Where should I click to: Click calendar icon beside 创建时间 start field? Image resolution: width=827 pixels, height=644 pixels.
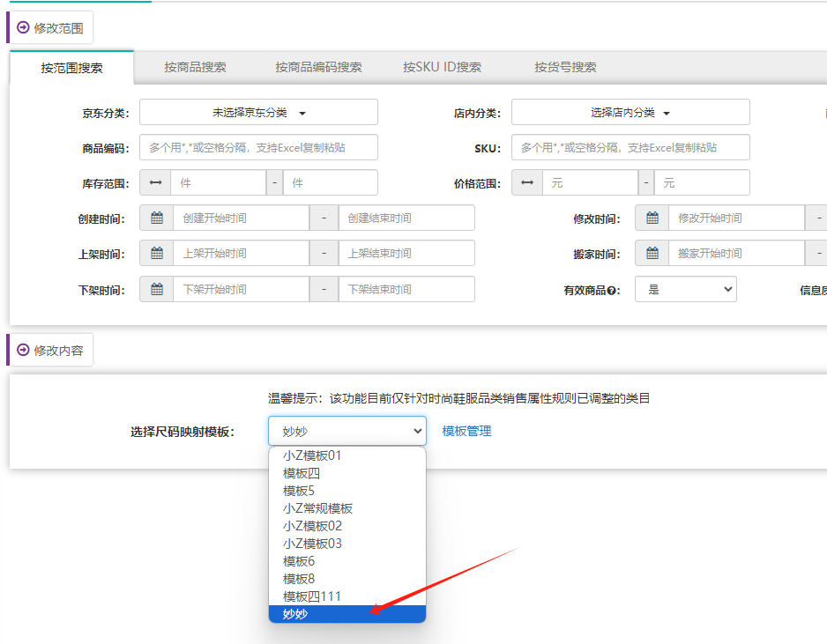(x=156, y=218)
